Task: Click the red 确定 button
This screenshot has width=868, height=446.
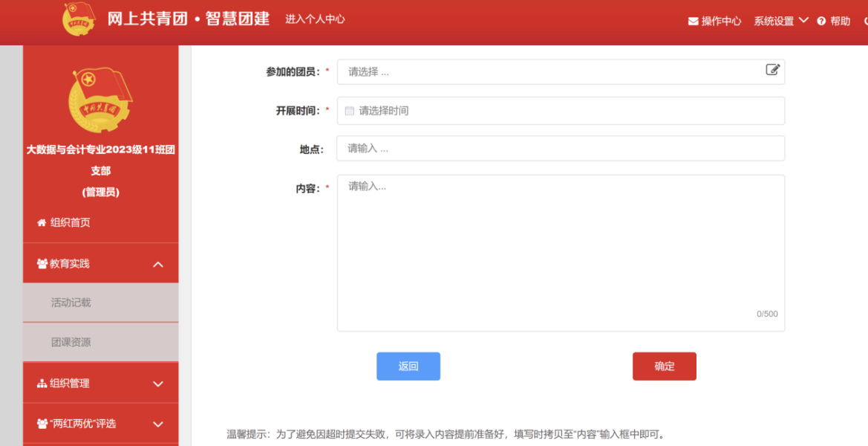Action: (x=665, y=366)
